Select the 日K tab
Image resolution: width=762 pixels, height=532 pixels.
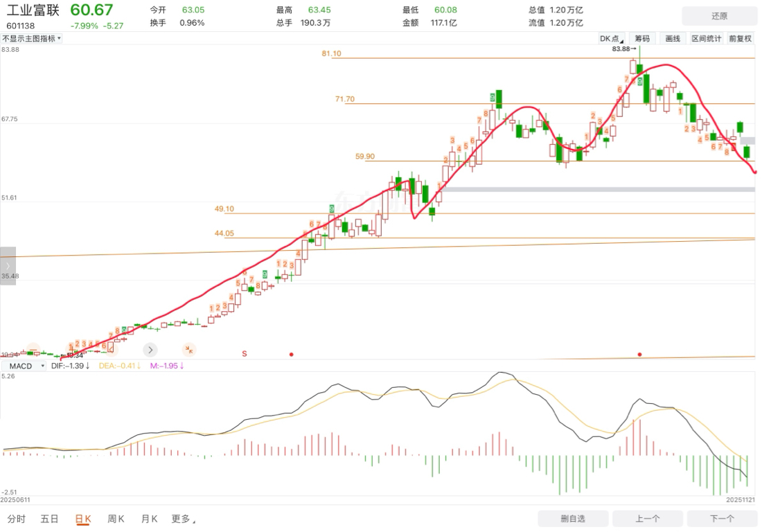(83, 519)
